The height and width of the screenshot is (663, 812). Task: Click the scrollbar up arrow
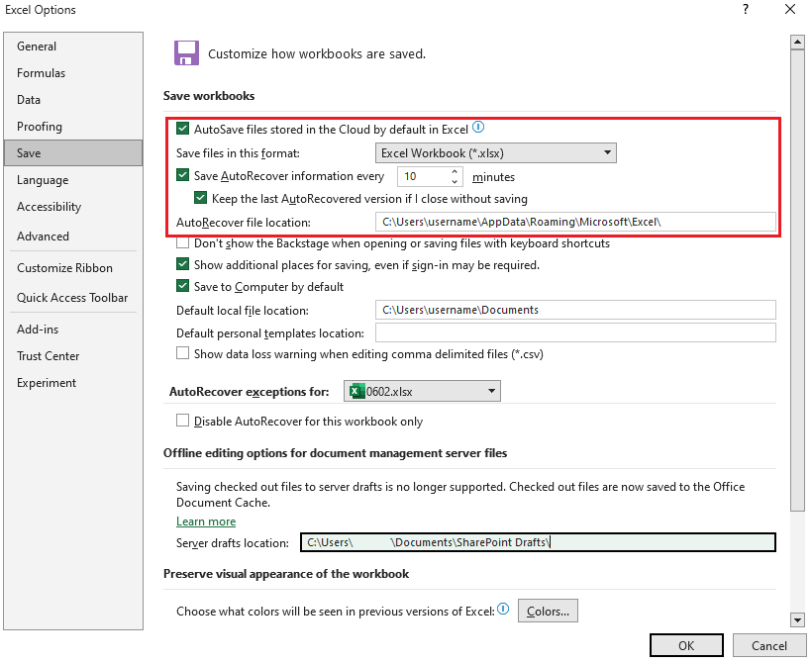798,41
